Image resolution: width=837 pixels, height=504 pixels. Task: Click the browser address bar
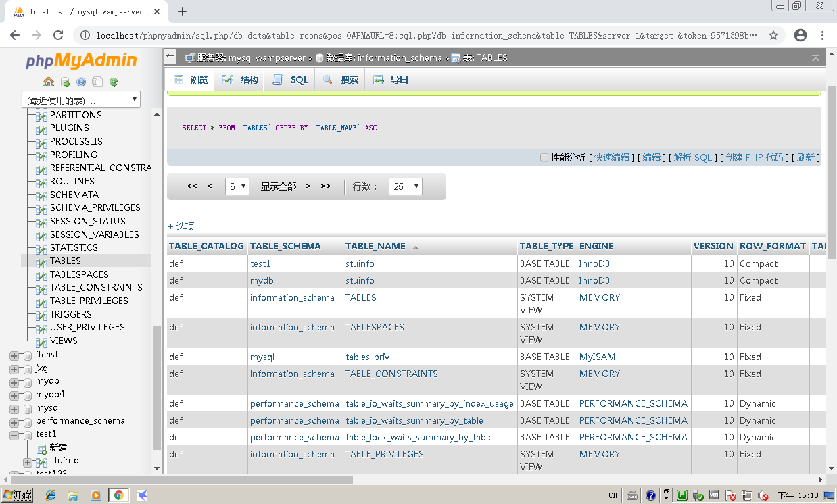click(426, 35)
